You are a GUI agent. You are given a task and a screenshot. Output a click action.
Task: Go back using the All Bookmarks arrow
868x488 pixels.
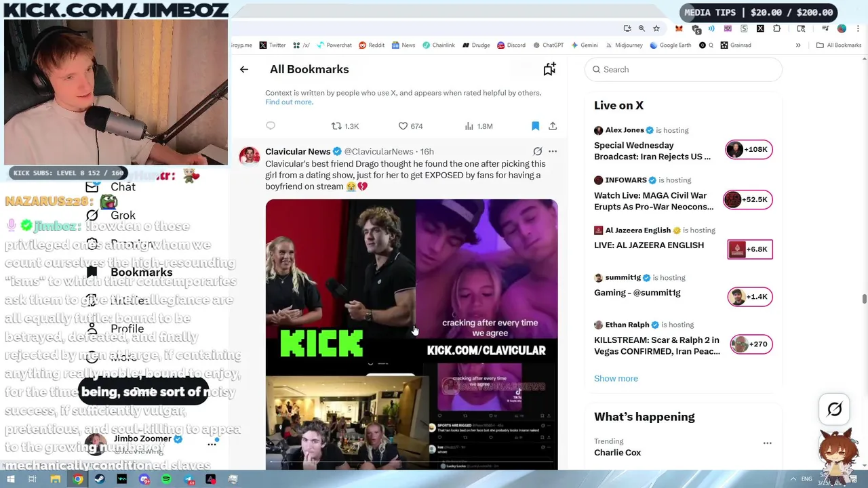coord(244,69)
